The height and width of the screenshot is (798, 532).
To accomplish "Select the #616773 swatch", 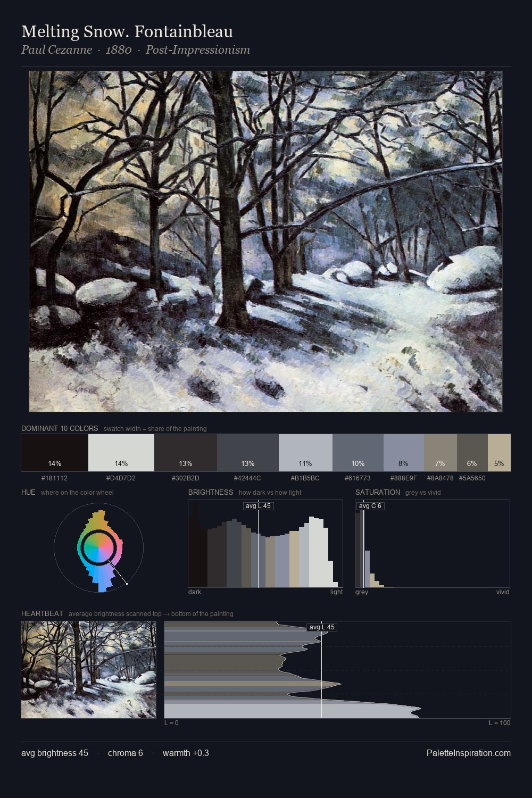I will (x=358, y=453).
